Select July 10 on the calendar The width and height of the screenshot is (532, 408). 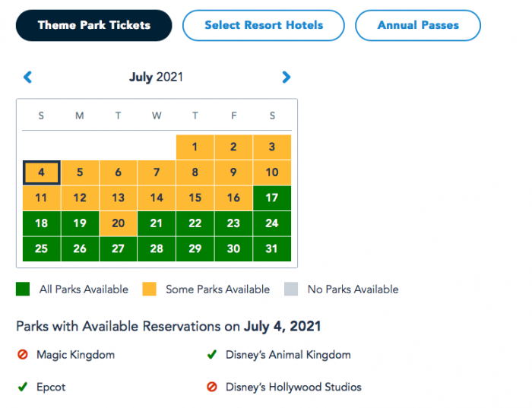coord(271,172)
